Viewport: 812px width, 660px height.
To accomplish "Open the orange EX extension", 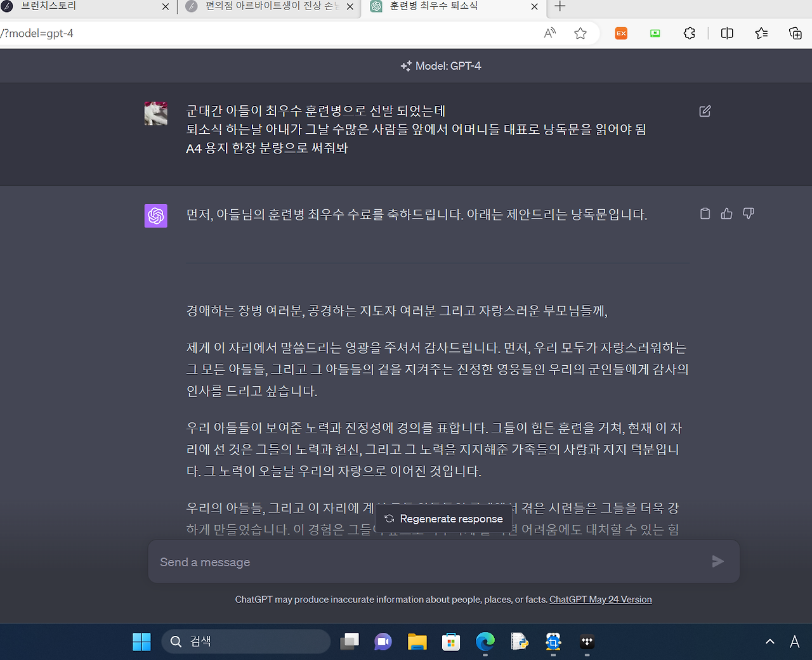I will coord(621,33).
